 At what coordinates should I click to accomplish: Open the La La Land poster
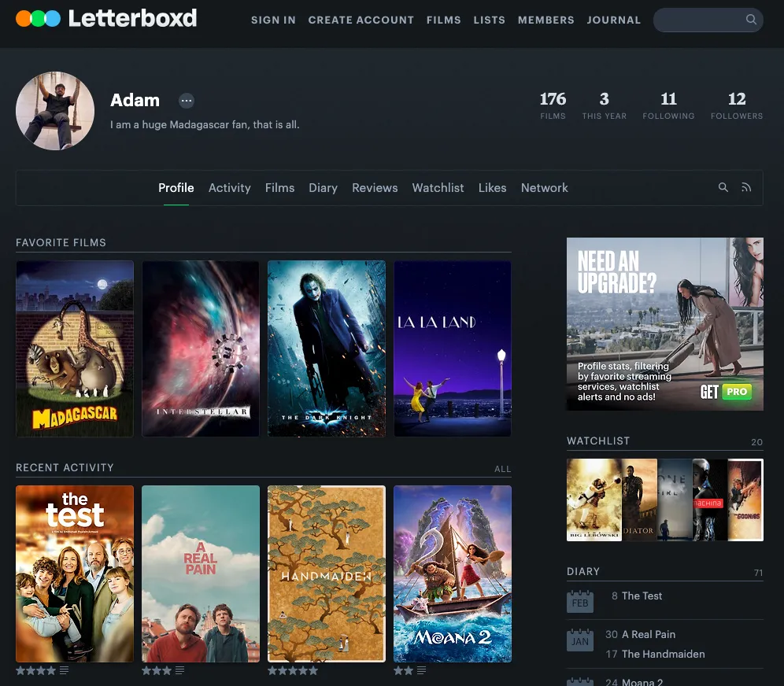click(x=453, y=349)
